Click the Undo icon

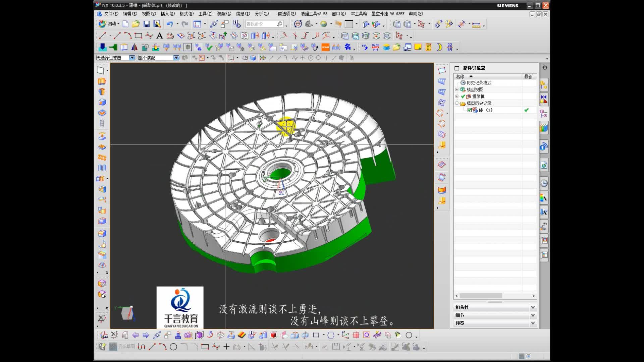(x=170, y=23)
